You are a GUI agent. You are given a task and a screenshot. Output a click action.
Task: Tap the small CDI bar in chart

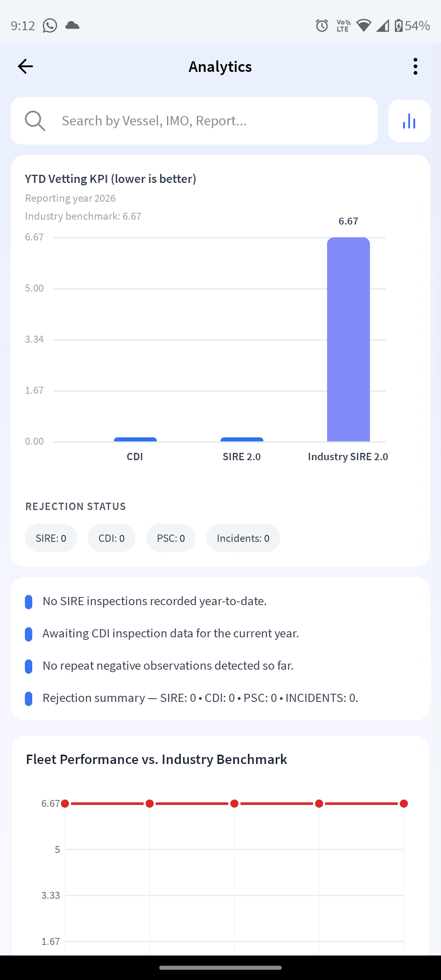pyautogui.click(x=135, y=439)
